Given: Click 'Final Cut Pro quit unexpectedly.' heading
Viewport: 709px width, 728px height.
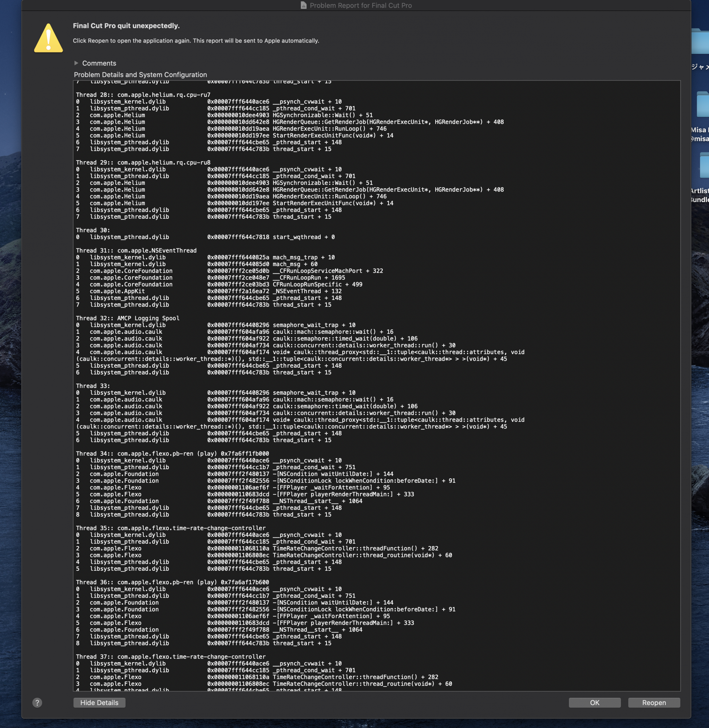Looking at the screenshot, I should (126, 26).
